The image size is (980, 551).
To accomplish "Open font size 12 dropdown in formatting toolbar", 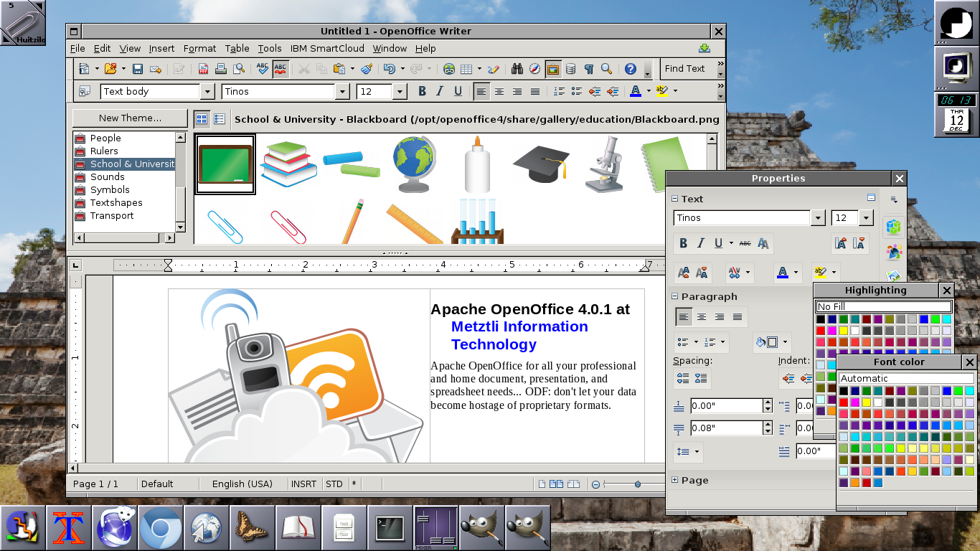I will tap(400, 91).
